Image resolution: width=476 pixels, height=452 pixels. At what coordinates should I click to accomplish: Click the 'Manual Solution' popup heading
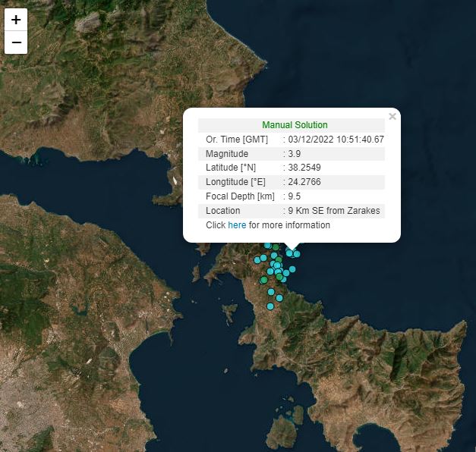[x=295, y=125]
